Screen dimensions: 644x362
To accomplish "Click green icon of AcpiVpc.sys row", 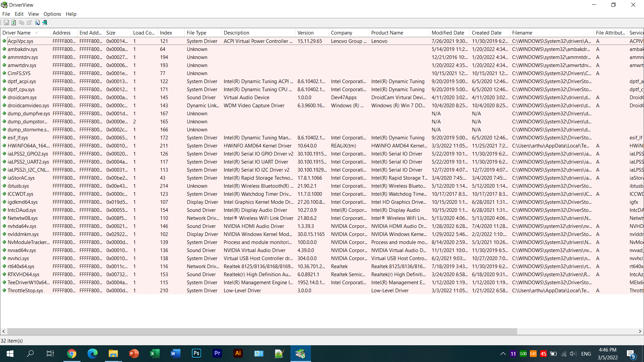I will click(4, 41).
